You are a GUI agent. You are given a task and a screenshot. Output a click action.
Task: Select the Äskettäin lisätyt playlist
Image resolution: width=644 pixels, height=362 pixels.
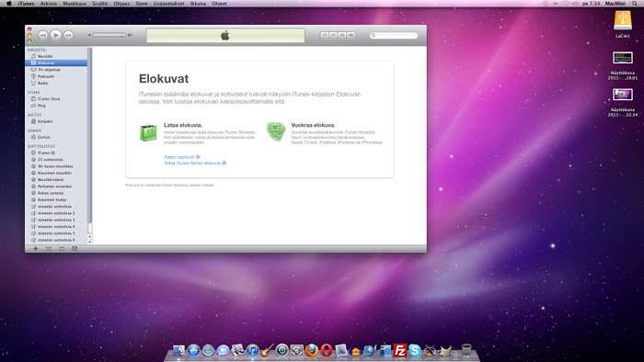[56, 199]
